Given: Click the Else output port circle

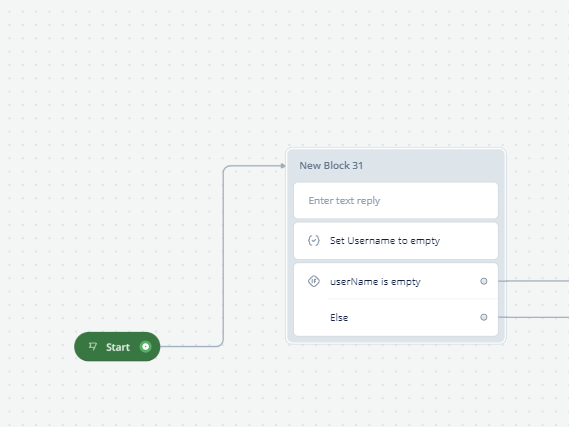Looking at the screenshot, I should pos(484,317).
